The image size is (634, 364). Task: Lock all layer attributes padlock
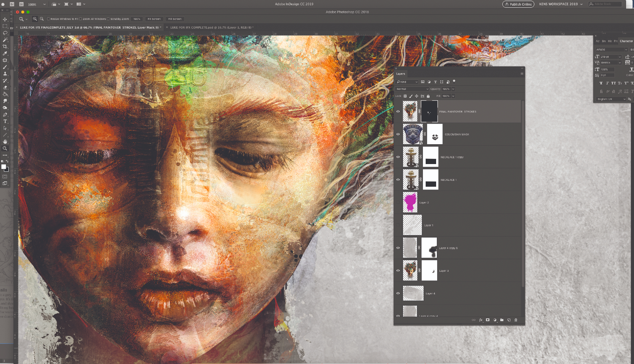[x=428, y=96]
